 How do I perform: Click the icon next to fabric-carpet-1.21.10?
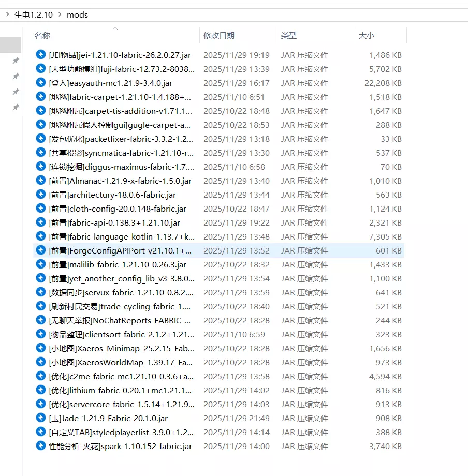[x=41, y=97]
